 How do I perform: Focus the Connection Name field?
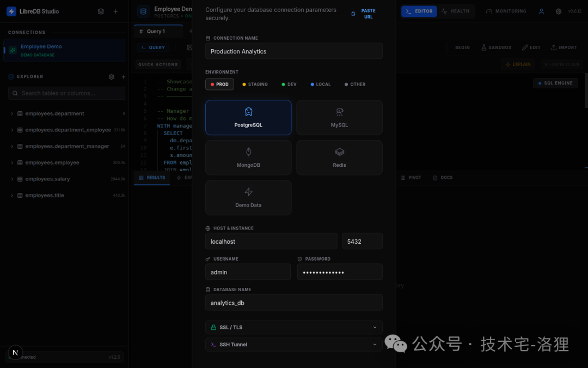pyautogui.click(x=294, y=51)
